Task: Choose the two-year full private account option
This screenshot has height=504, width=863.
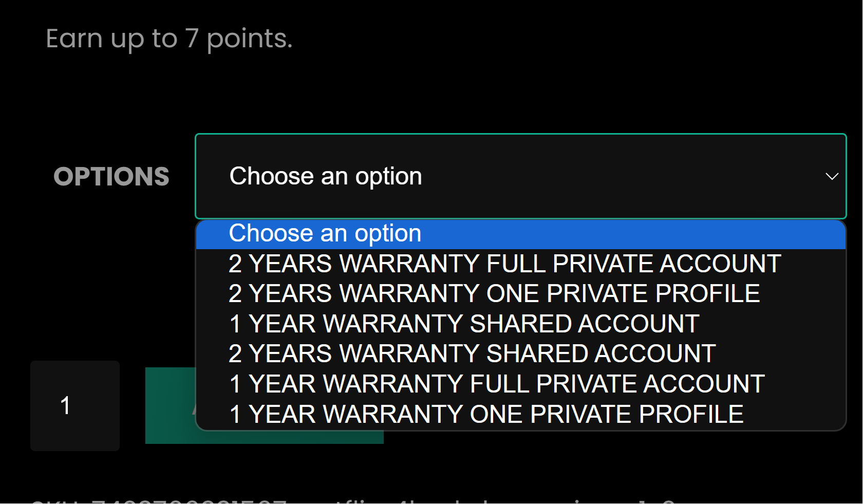Action: click(504, 264)
